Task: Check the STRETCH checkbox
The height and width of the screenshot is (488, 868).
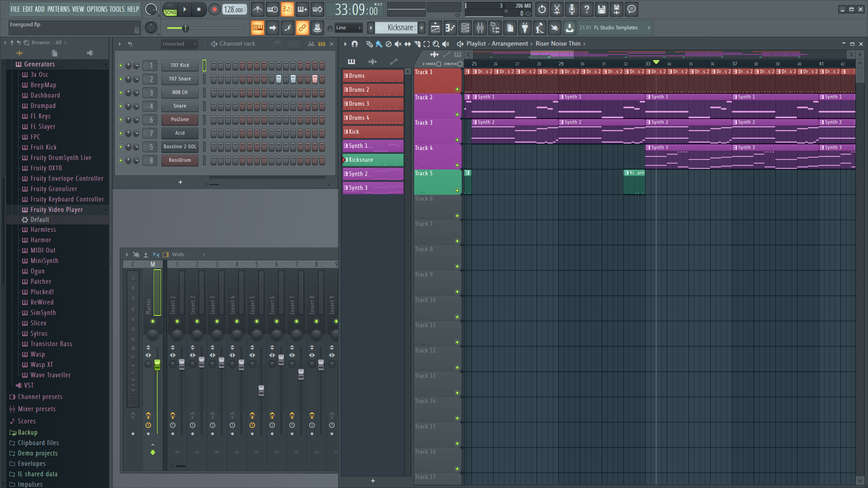Action: click(x=460, y=64)
